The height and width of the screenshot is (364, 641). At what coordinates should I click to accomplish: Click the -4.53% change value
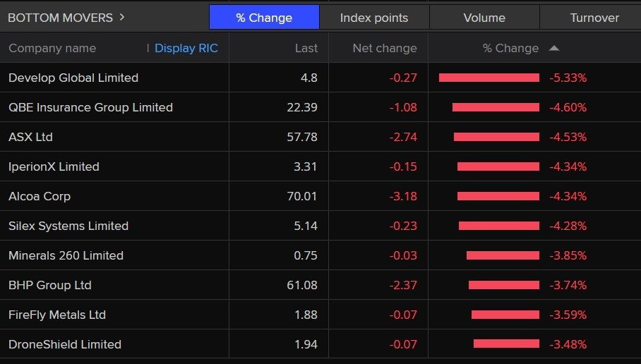coord(568,137)
